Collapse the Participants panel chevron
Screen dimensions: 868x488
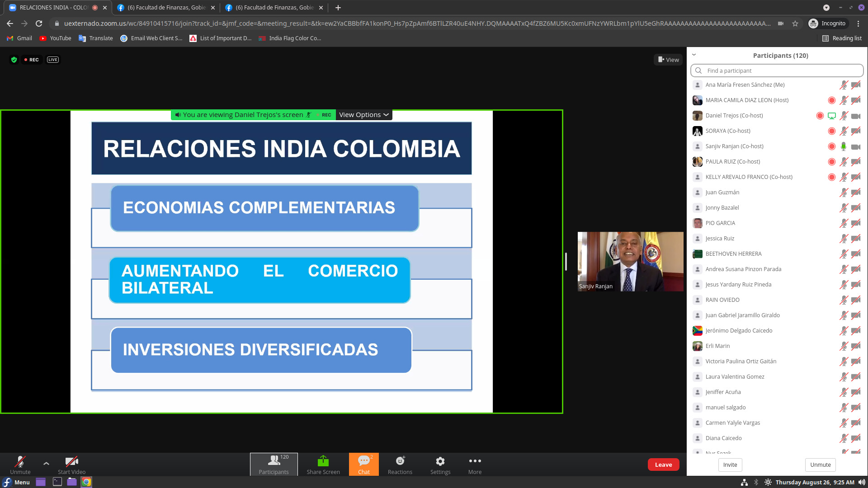[694, 55]
